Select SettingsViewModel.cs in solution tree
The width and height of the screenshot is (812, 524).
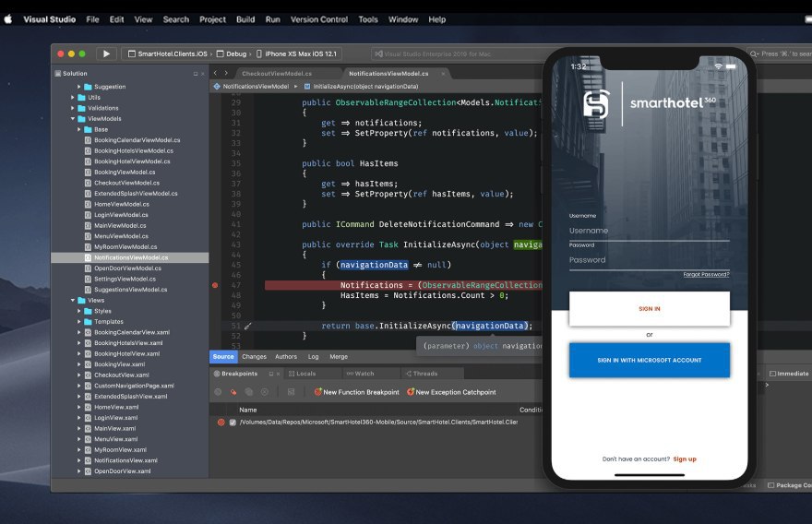click(x=125, y=280)
